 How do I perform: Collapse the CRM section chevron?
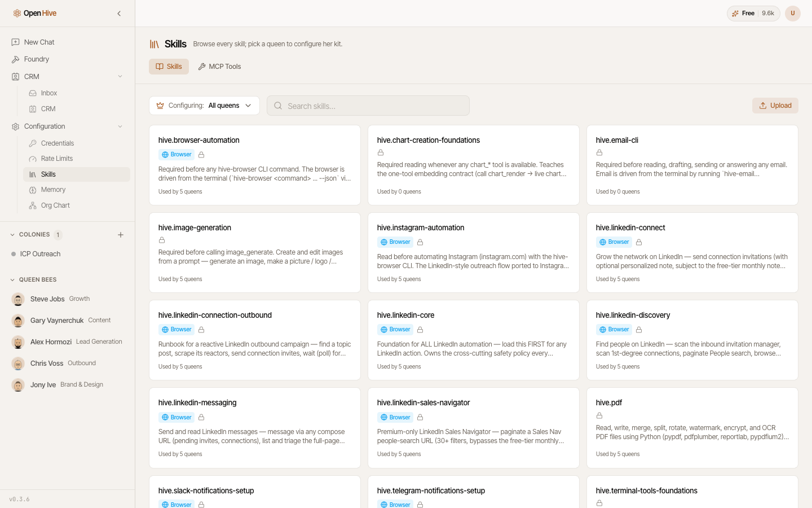click(120, 77)
